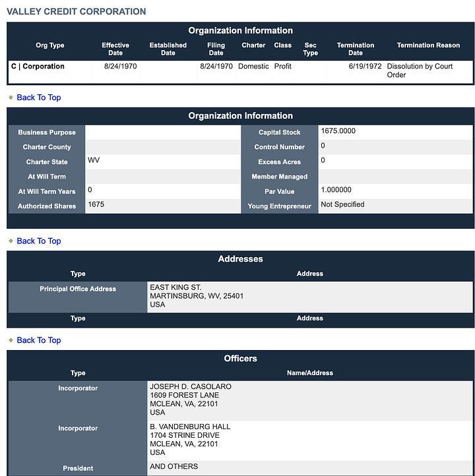Click the 'Principal Office Address' label

(78, 289)
